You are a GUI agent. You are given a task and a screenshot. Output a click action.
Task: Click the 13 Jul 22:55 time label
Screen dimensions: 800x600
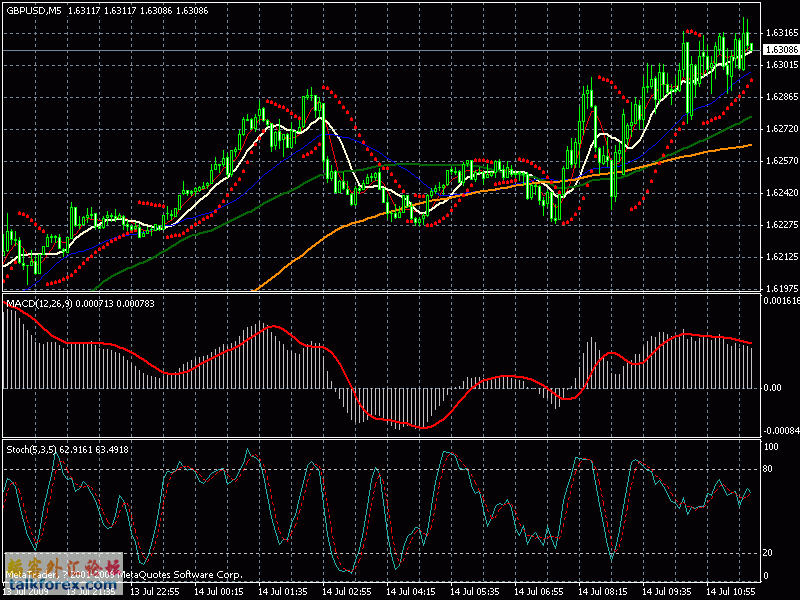point(155,592)
